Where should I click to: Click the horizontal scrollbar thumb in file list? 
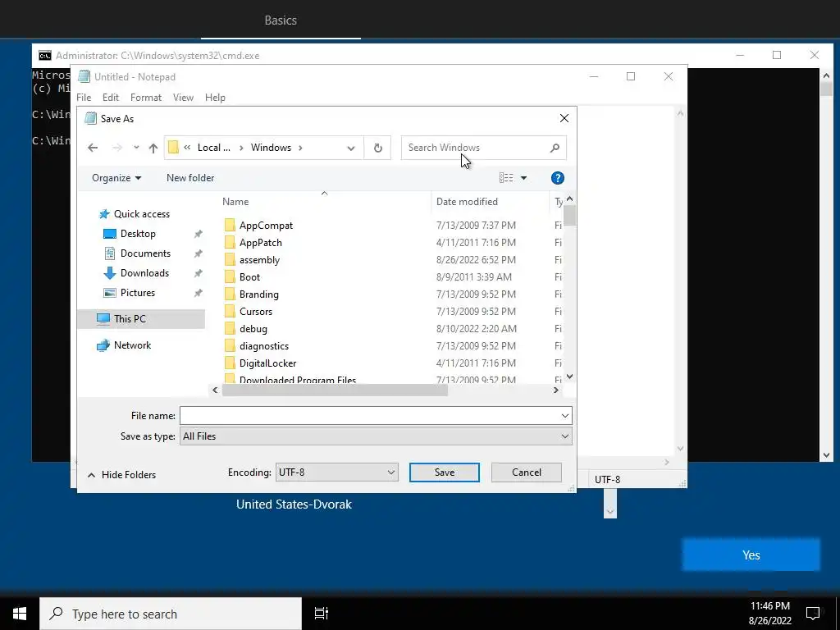(335, 390)
